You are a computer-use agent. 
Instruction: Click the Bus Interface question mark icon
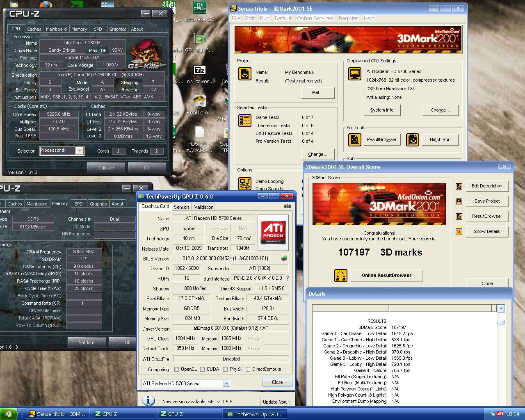(x=288, y=278)
